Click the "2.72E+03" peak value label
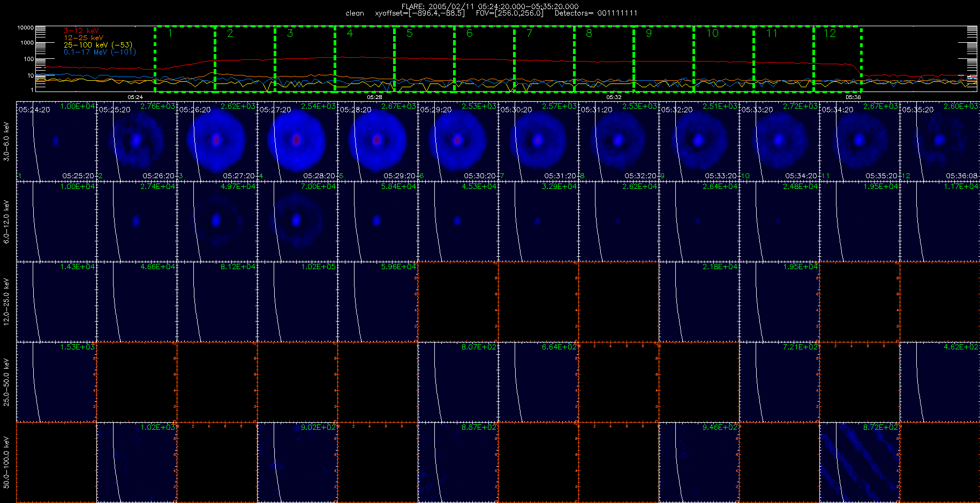 pos(801,106)
